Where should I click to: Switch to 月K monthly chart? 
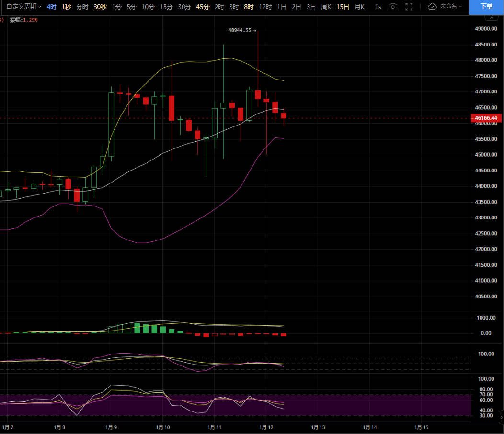click(x=360, y=7)
